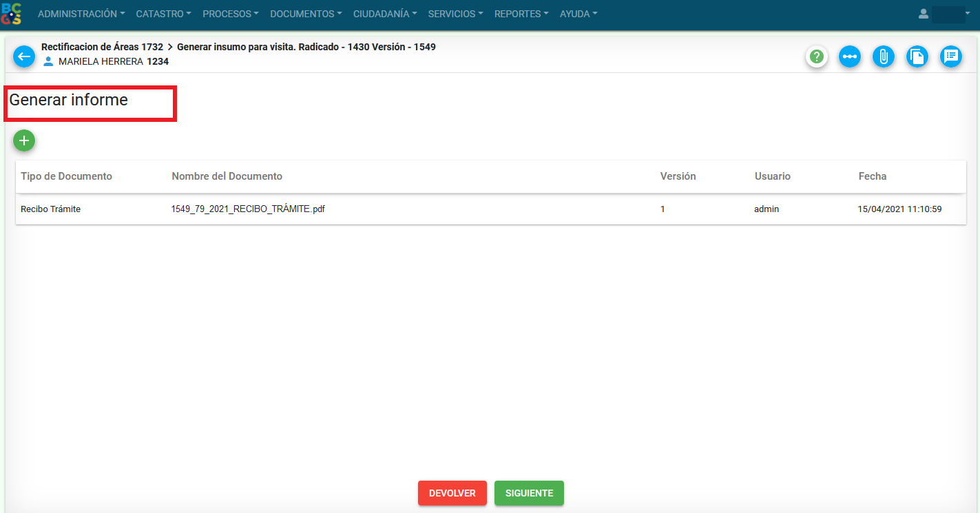The image size is (980, 513).
Task: Open the green help question mark icon
Action: pyautogui.click(x=817, y=56)
